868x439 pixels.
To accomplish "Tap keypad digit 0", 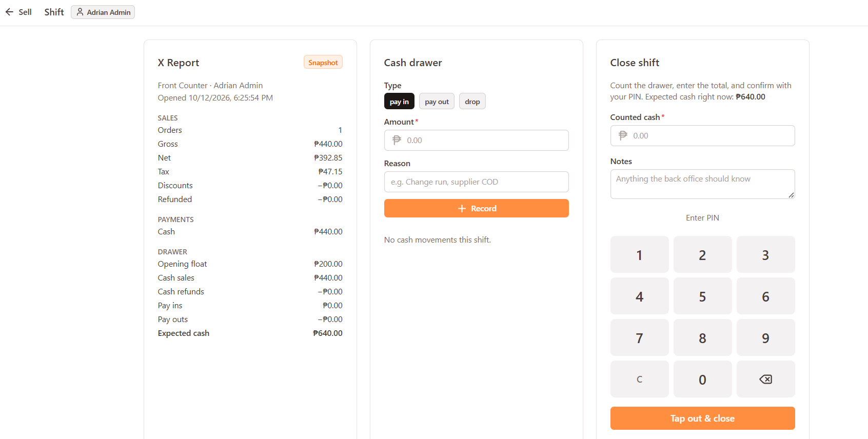I will 702,379.
